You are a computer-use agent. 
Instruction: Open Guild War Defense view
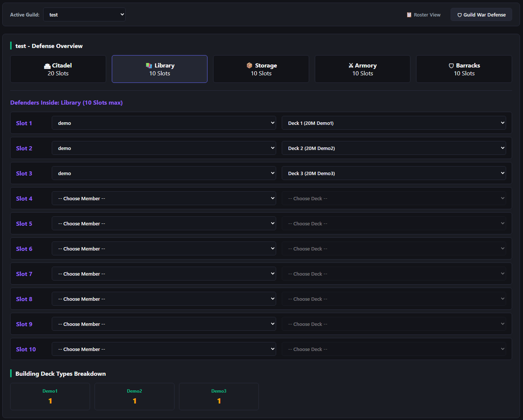click(481, 15)
